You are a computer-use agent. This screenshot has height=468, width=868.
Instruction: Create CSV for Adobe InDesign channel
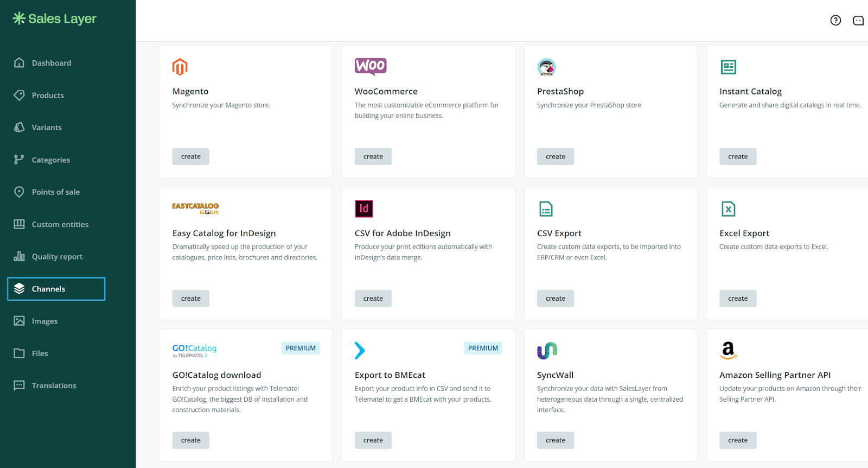tap(373, 298)
